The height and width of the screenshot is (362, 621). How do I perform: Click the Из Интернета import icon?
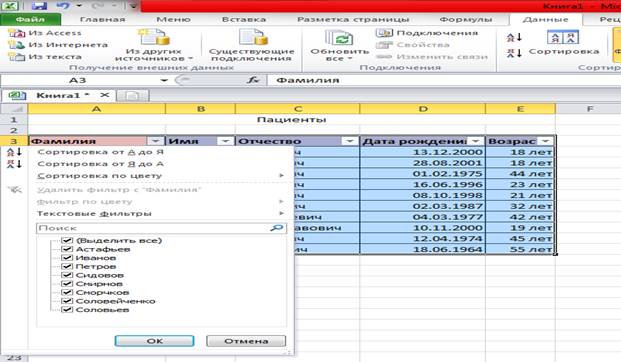[x=16, y=45]
